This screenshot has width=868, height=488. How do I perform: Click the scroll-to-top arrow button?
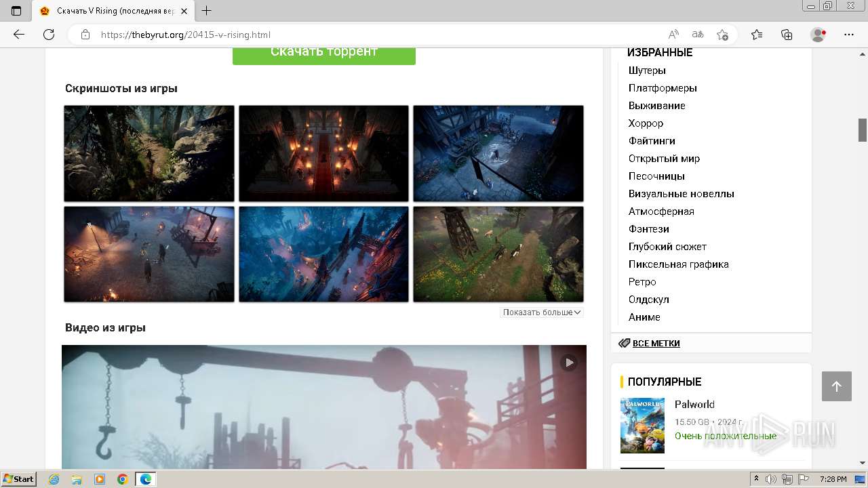pos(836,386)
